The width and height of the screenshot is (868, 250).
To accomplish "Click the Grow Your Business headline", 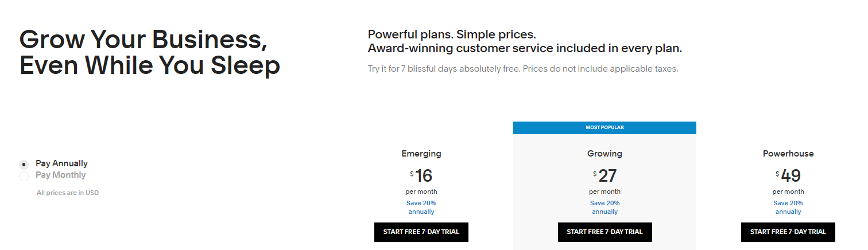I will [150, 52].
